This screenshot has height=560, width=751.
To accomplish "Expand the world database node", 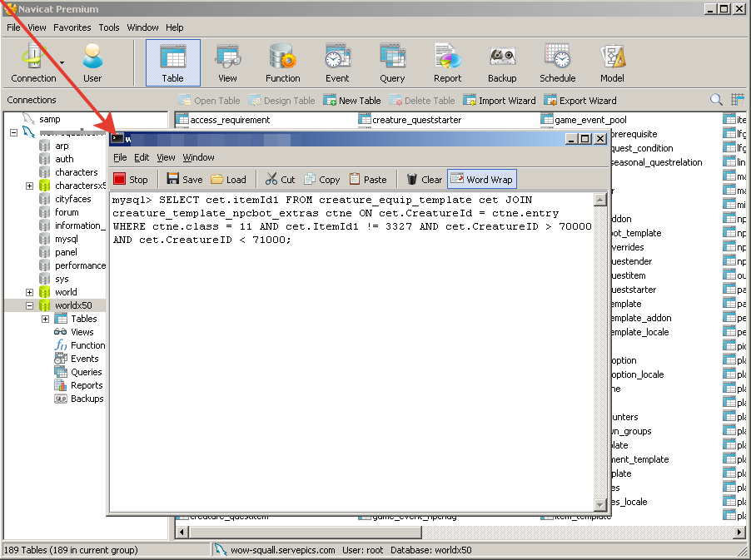I will pos(30,292).
